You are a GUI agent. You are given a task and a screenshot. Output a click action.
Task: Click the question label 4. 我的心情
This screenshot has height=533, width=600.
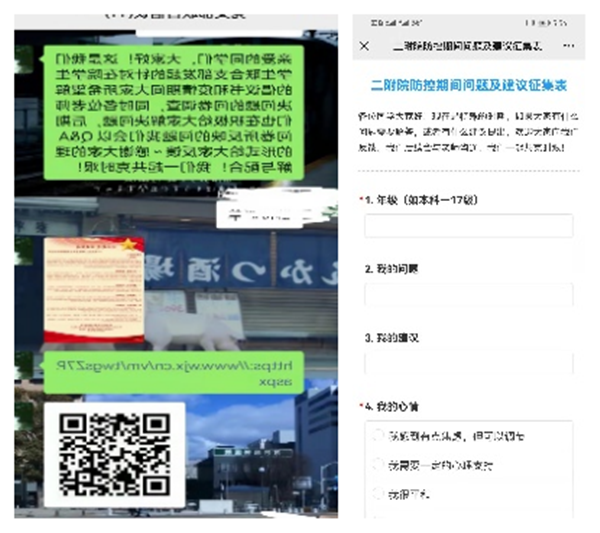click(391, 406)
